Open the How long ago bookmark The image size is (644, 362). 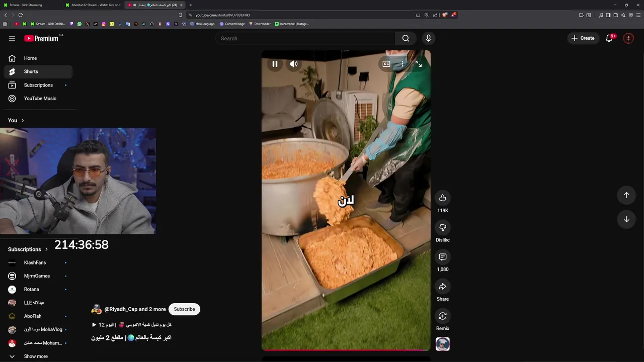(202, 24)
